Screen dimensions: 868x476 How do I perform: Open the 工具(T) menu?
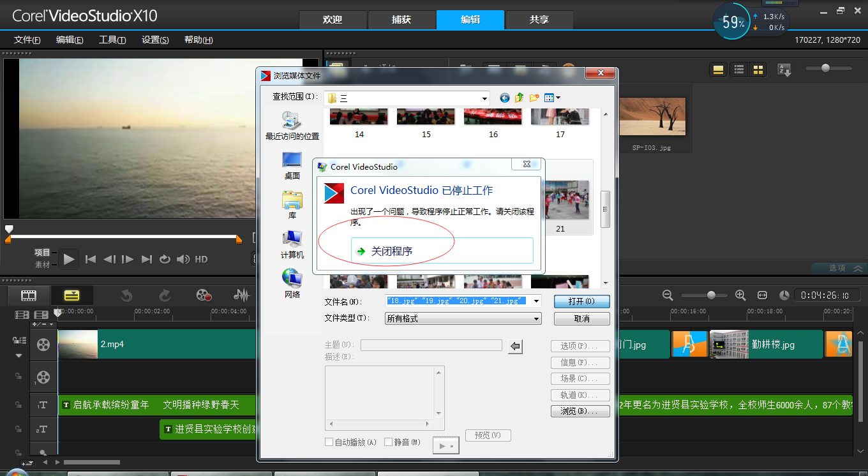112,40
